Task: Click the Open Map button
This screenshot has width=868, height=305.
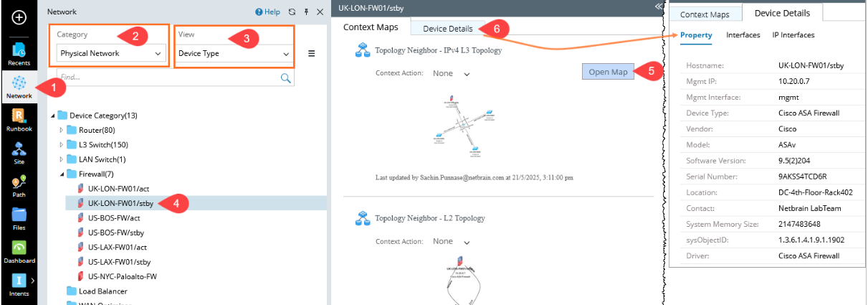Action: pos(609,71)
